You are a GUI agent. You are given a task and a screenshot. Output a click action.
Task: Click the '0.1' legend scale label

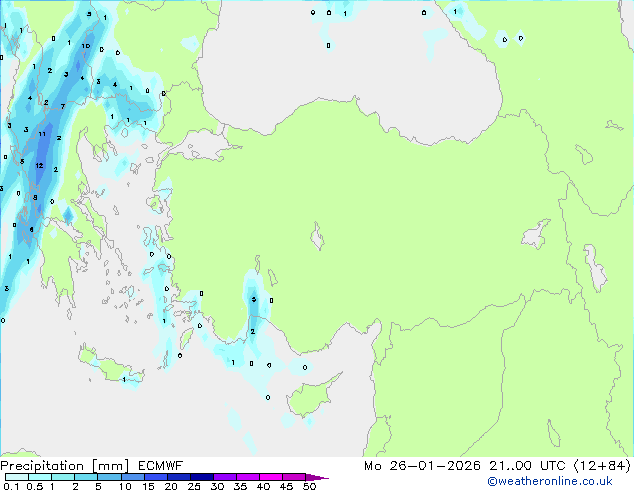(x=11, y=486)
